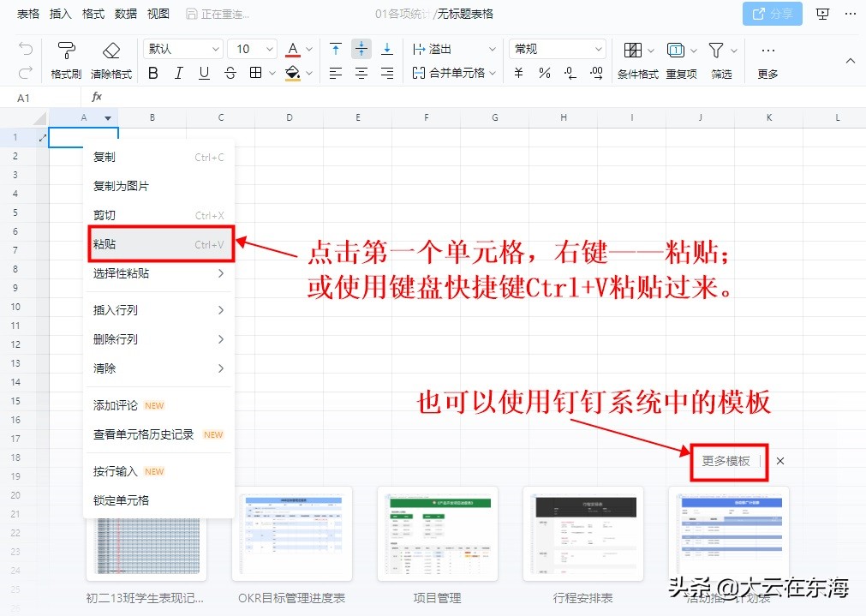Image resolution: width=866 pixels, height=616 pixels.
Task: Click the clear formatting (清除格式) eraser
Action: 111,60
